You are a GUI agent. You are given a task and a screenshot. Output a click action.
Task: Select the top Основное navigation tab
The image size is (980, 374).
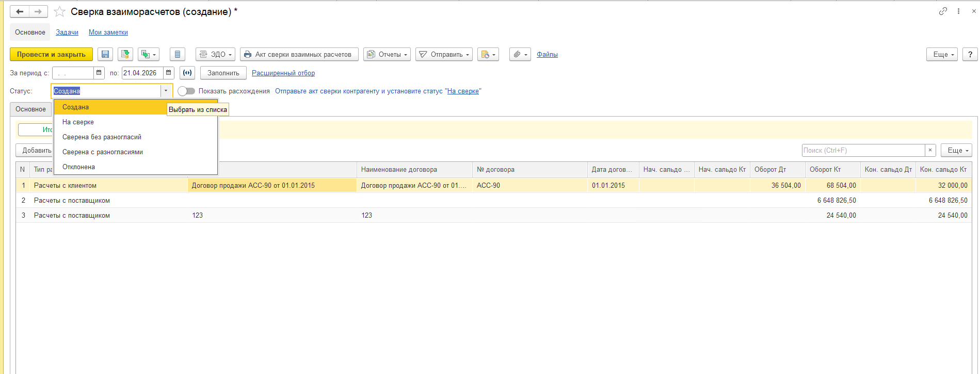[30, 32]
